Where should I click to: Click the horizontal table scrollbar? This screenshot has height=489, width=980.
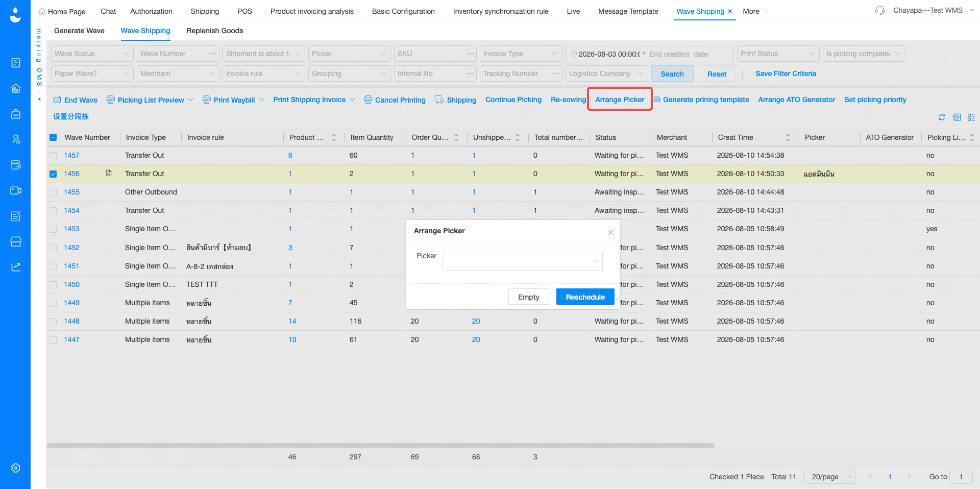380,445
